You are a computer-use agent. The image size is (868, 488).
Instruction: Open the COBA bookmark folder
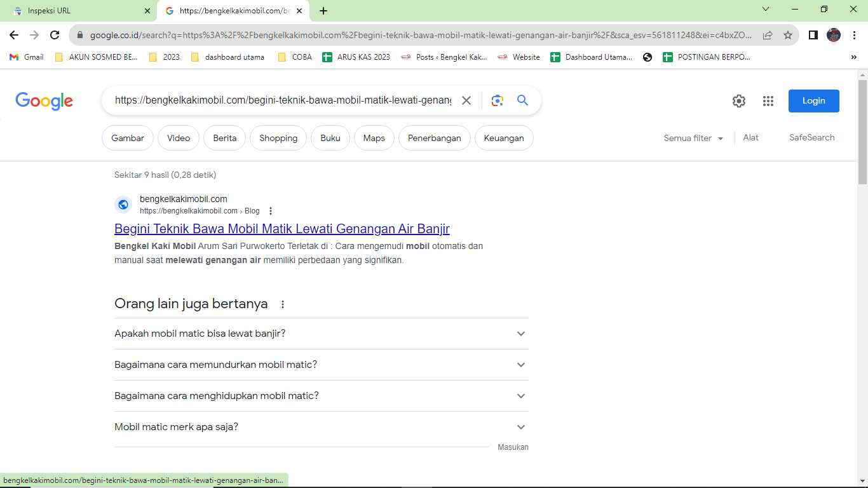[294, 57]
